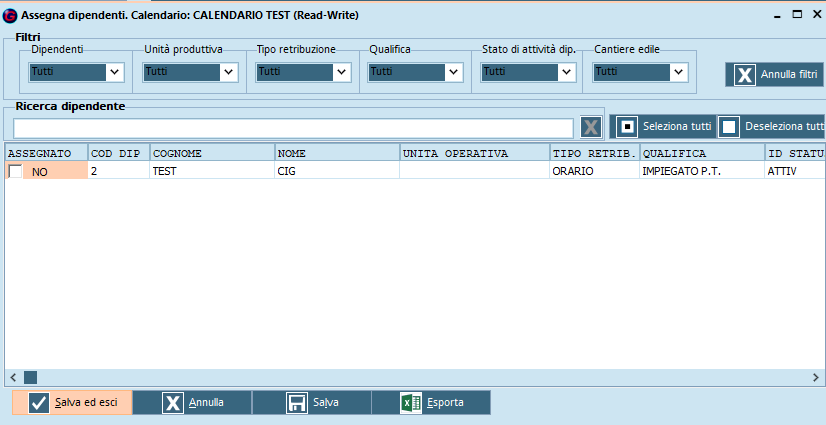Click Esporta button with Excel icon
Screen dimensions: 826x425
click(x=431, y=403)
